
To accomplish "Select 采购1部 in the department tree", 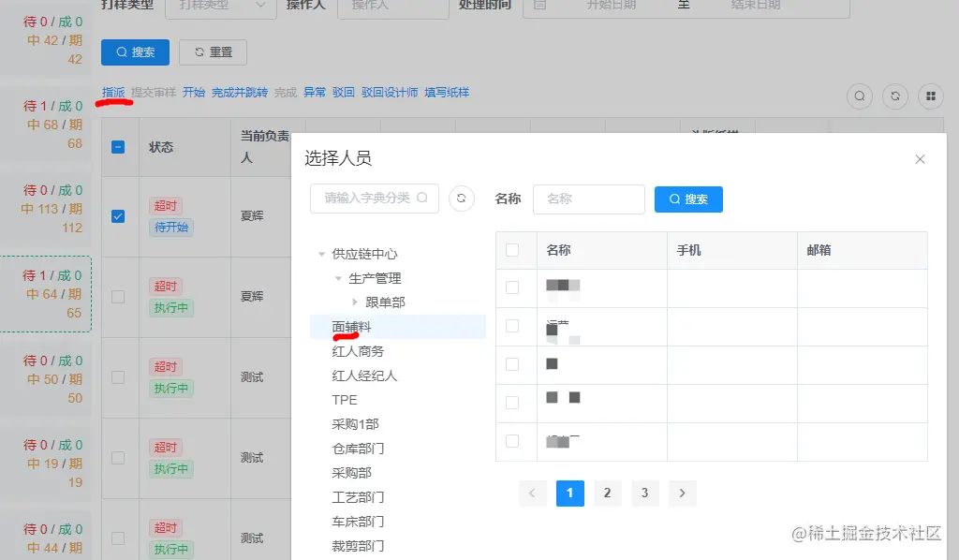I will tap(355, 424).
